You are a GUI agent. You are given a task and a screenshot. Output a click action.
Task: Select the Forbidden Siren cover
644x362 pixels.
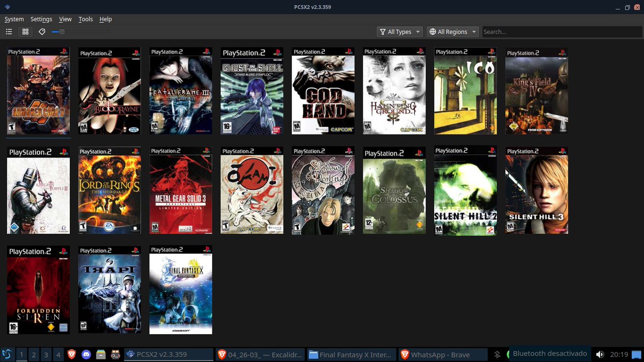(38, 290)
